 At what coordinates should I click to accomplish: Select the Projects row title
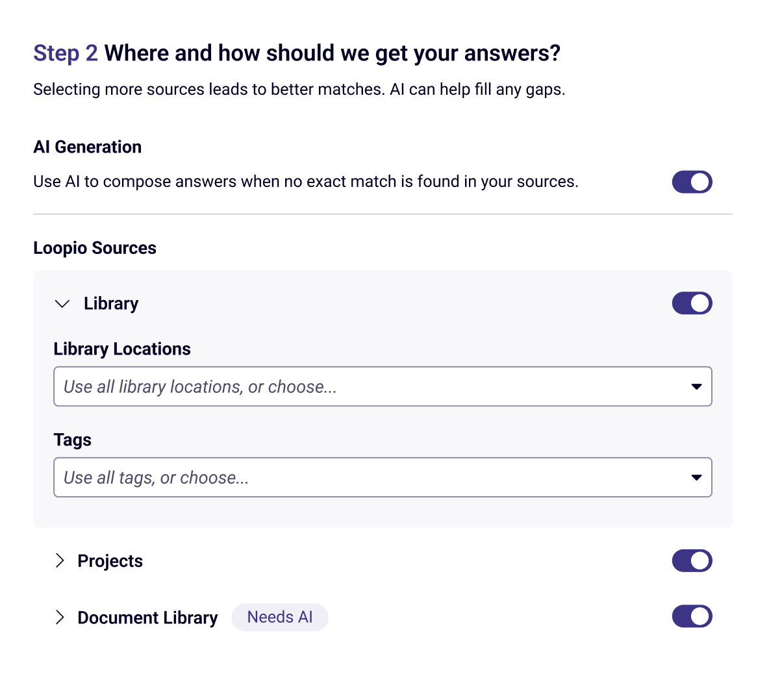[110, 561]
